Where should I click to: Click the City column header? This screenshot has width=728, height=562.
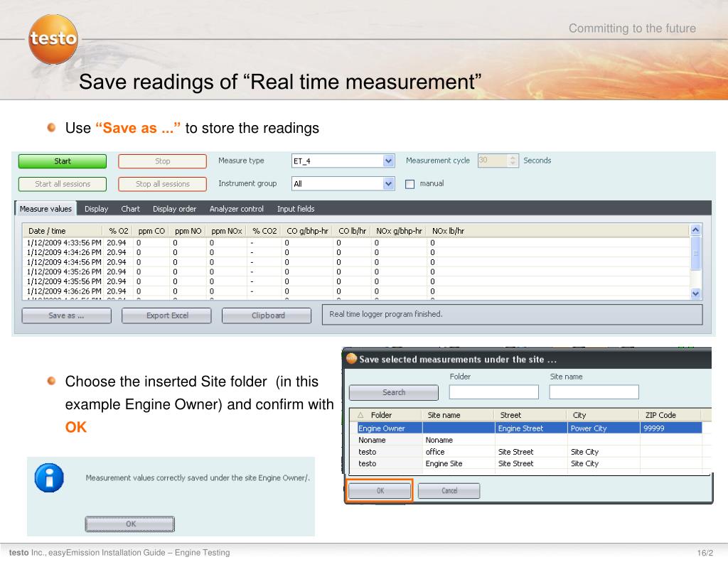coord(604,415)
